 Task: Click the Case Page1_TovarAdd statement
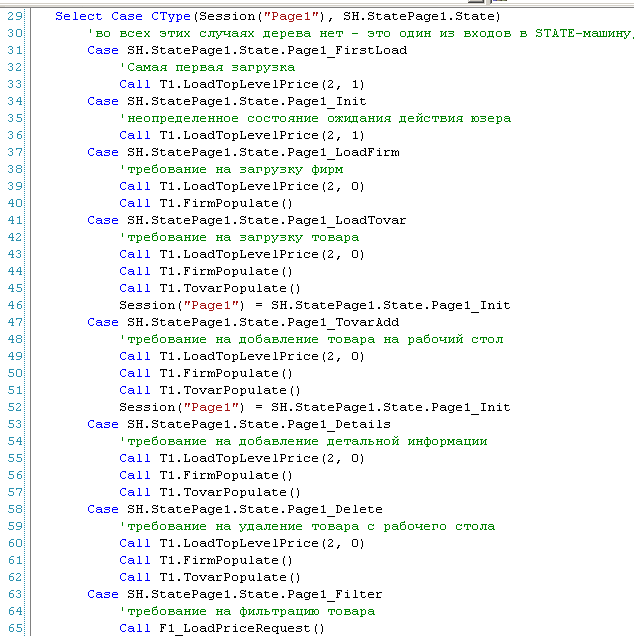243,322
